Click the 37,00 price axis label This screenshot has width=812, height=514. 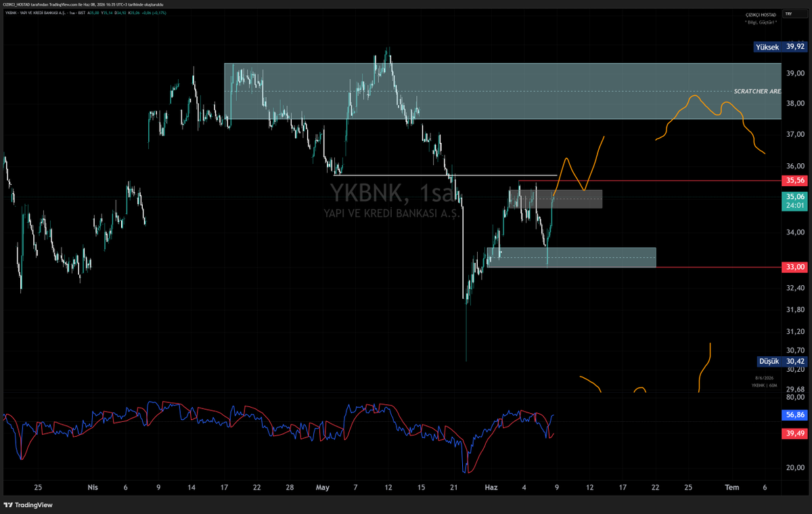[794, 135]
